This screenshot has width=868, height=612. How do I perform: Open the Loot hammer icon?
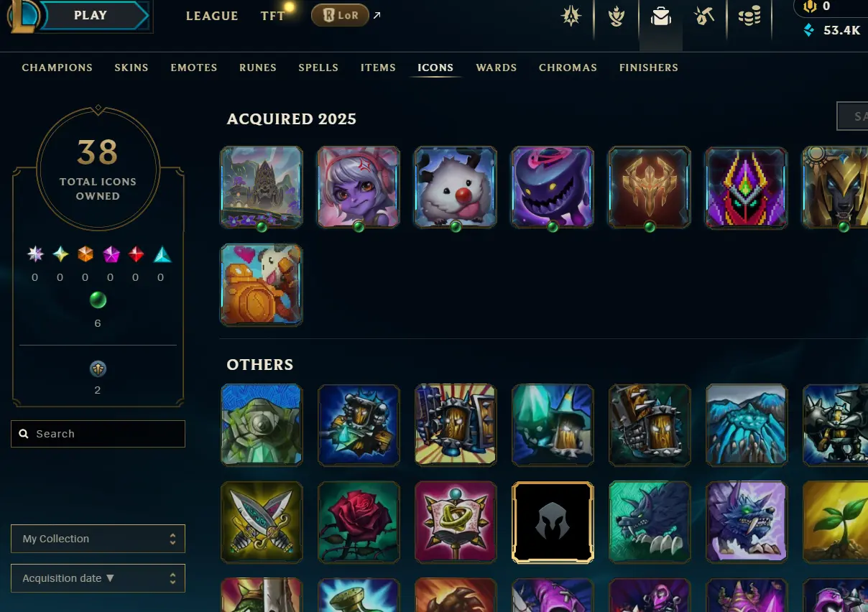click(x=704, y=17)
